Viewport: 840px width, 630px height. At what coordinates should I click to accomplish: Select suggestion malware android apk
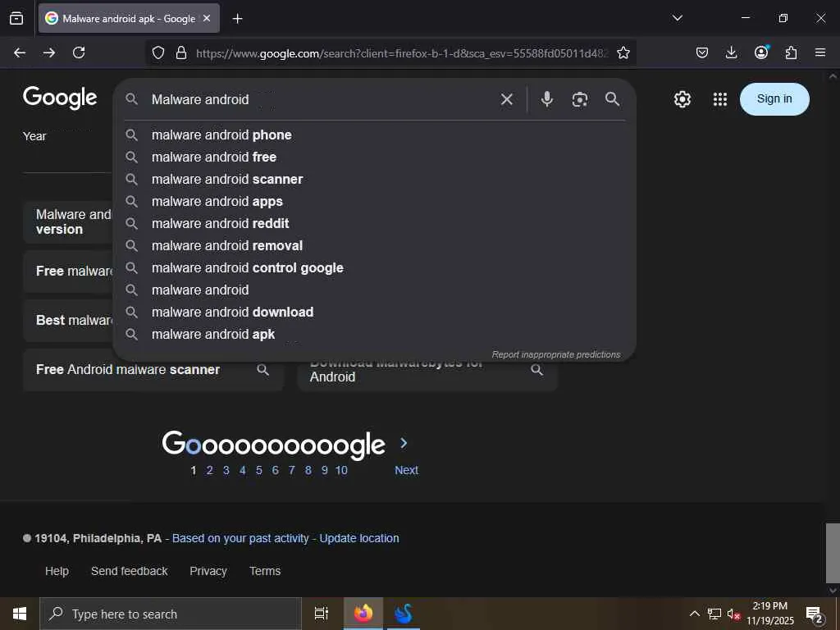click(375, 335)
